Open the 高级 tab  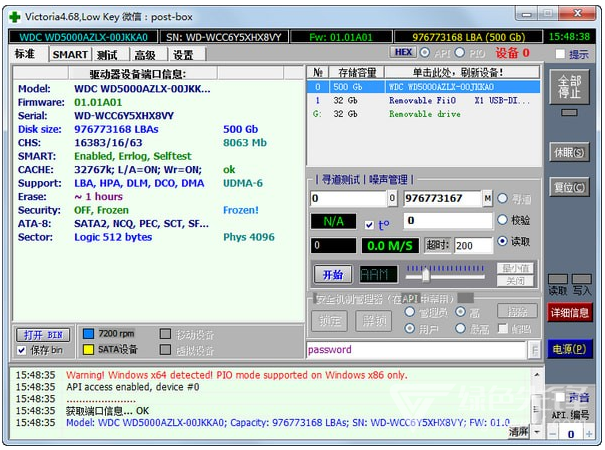click(x=145, y=55)
